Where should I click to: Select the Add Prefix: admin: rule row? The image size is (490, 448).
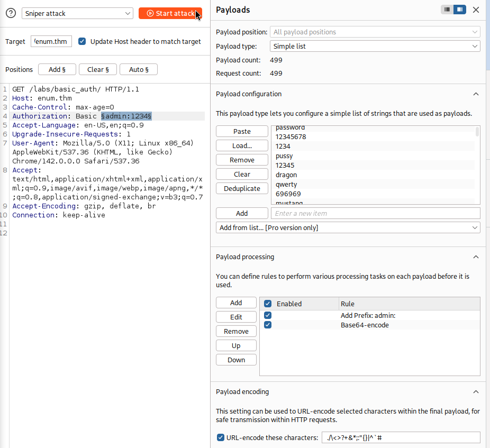point(370,316)
